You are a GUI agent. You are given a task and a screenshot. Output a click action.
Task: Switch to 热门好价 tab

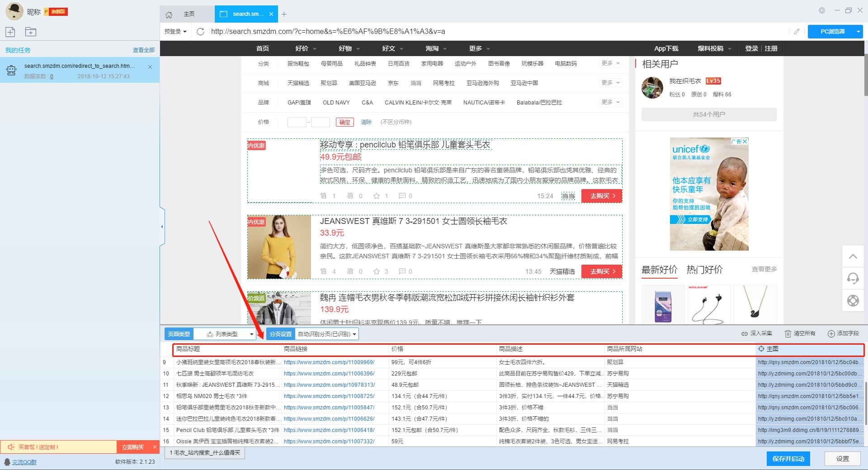click(704, 270)
